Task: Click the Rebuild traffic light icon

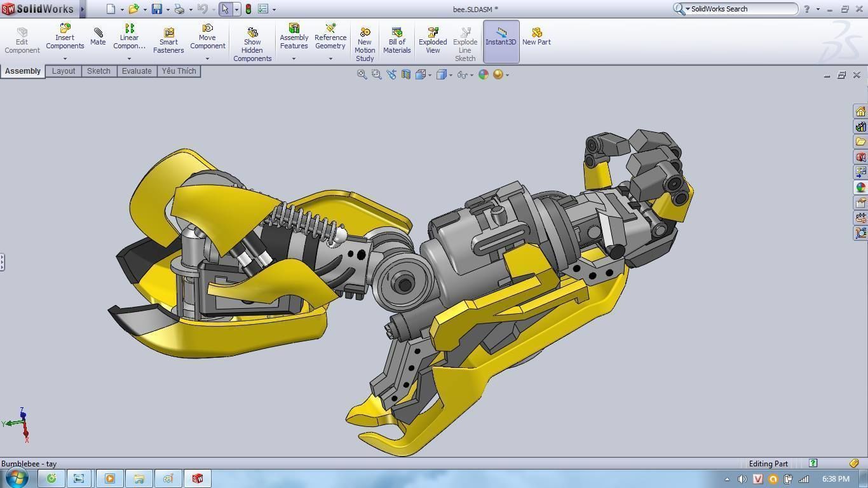Action: [248, 9]
